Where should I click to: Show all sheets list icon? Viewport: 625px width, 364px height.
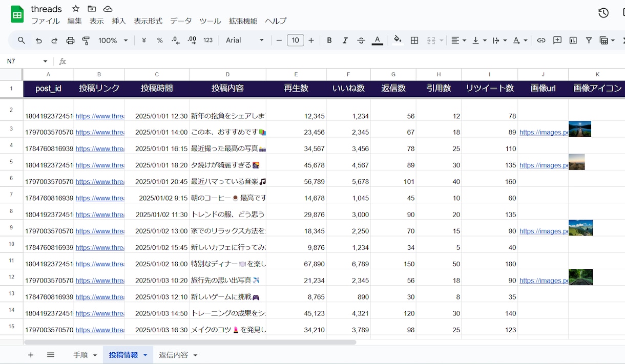coord(50,355)
